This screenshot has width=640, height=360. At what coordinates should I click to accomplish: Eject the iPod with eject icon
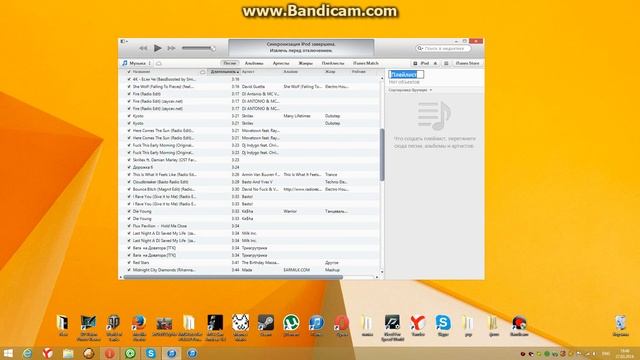pyautogui.click(x=435, y=63)
